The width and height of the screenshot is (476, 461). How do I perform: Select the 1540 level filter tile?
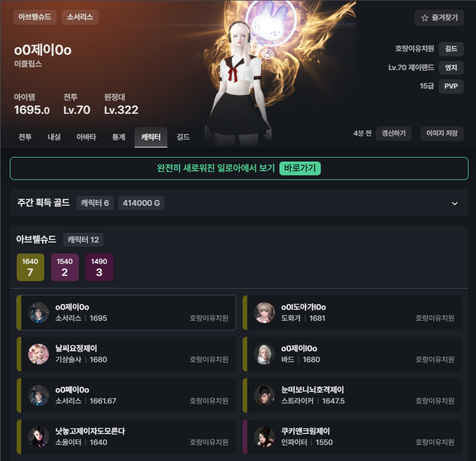click(x=65, y=267)
